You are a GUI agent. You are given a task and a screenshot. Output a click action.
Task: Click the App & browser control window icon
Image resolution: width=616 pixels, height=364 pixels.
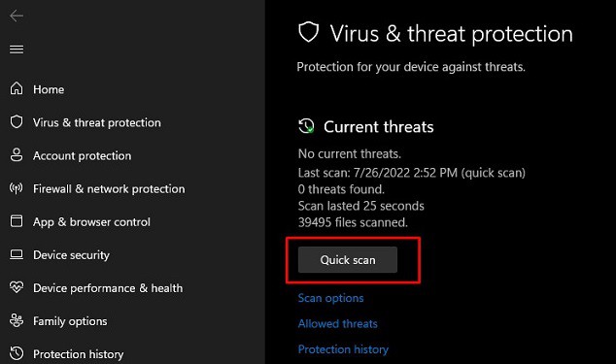pos(17,221)
